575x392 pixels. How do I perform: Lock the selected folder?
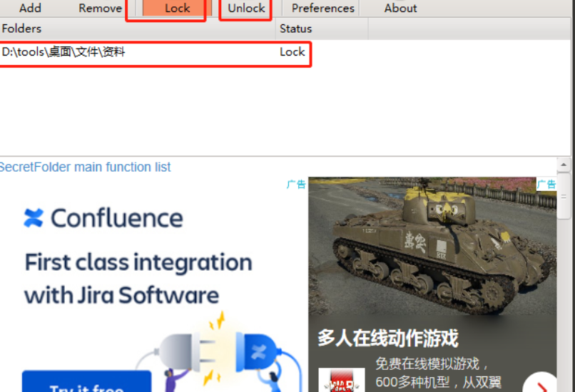pos(177,8)
